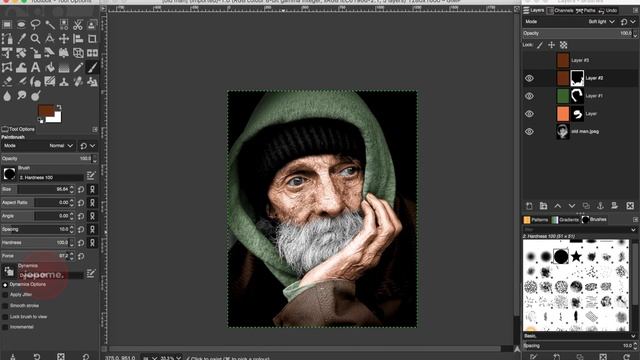The image size is (640, 360).
Task: Select the Scissors Select tool
Action: (78, 25)
